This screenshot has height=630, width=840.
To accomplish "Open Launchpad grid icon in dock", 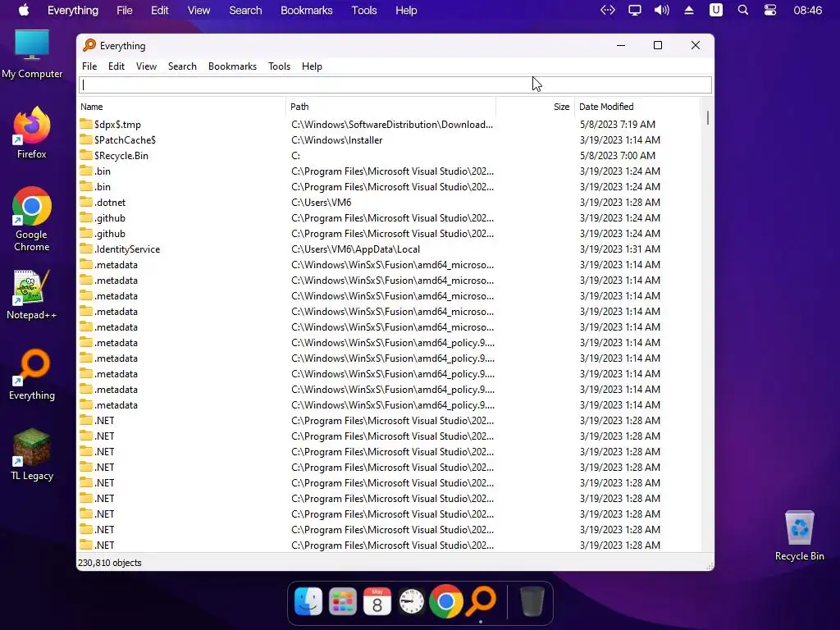I will [343, 601].
